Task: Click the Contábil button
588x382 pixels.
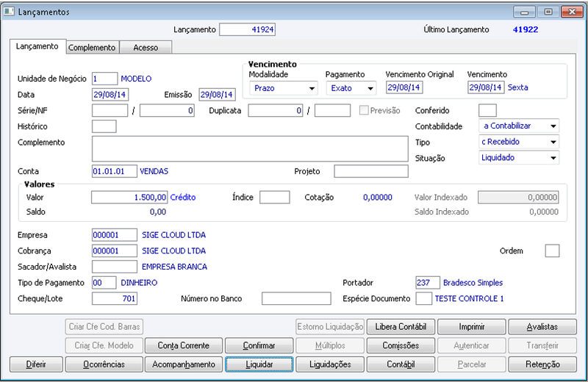Action: (x=401, y=364)
